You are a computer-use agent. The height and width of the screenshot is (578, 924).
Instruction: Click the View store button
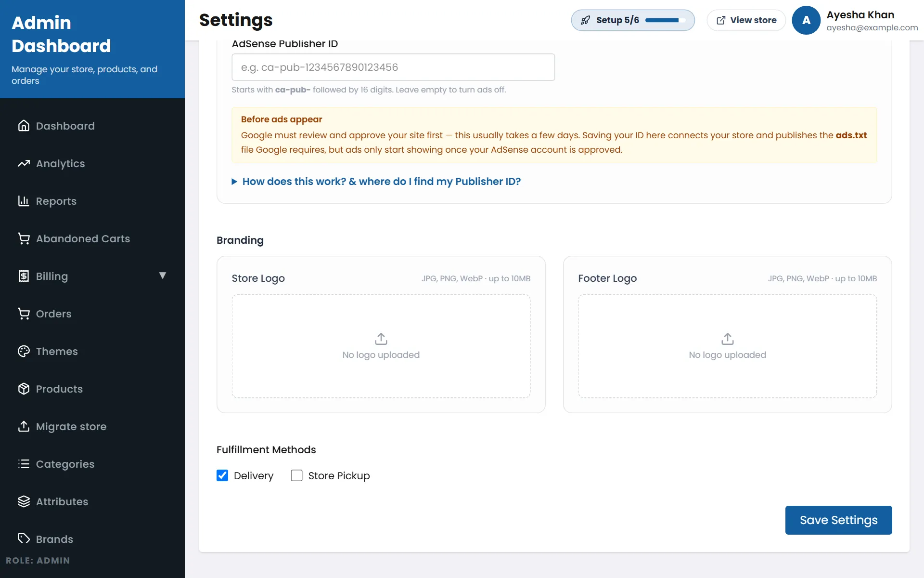coord(746,20)
